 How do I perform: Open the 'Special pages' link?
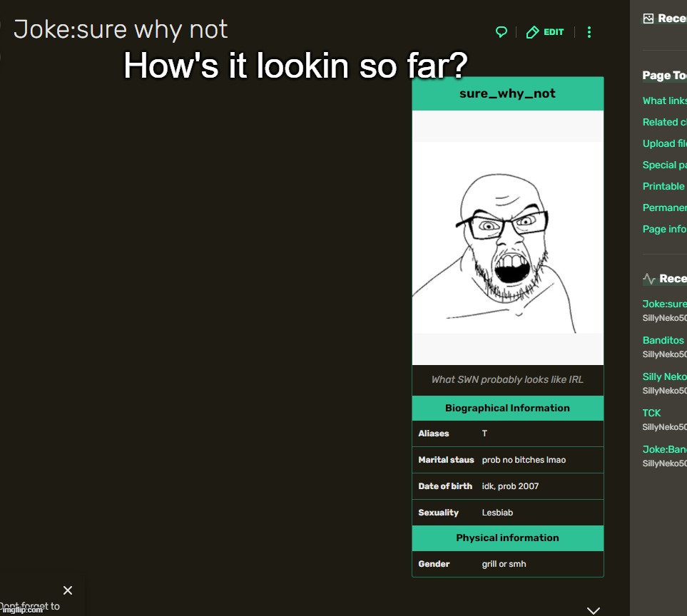664,165
